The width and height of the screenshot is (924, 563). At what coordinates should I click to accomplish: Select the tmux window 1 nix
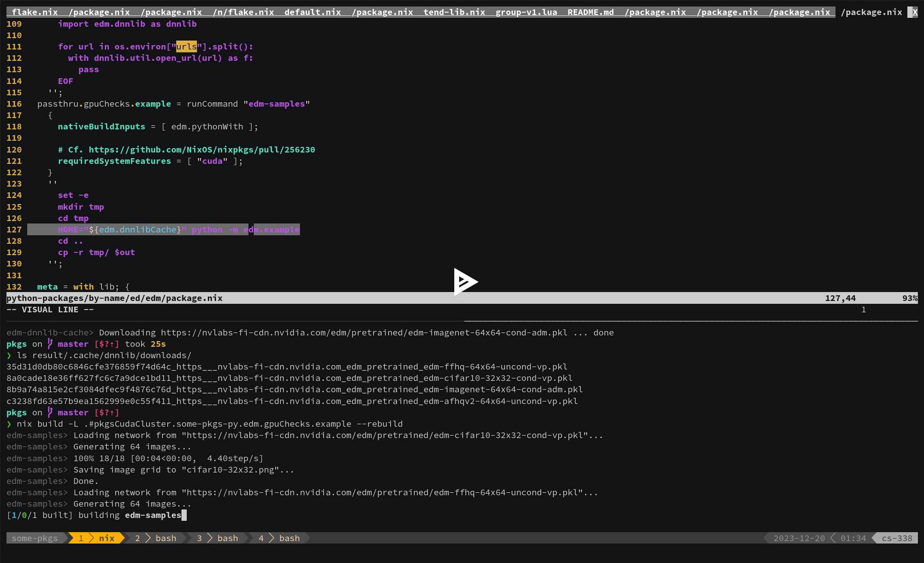tap(97, 538)
